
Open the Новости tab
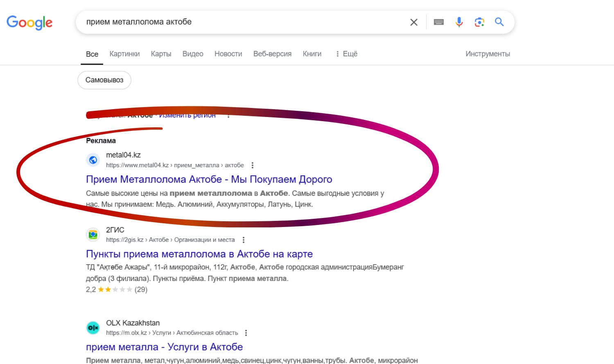pos(228,54)
